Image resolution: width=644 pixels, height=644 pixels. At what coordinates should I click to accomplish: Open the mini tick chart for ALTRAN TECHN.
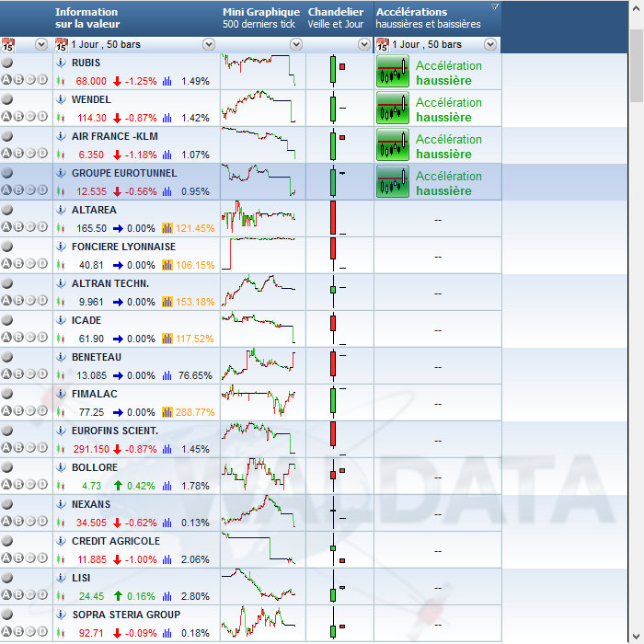coord(259,291)
